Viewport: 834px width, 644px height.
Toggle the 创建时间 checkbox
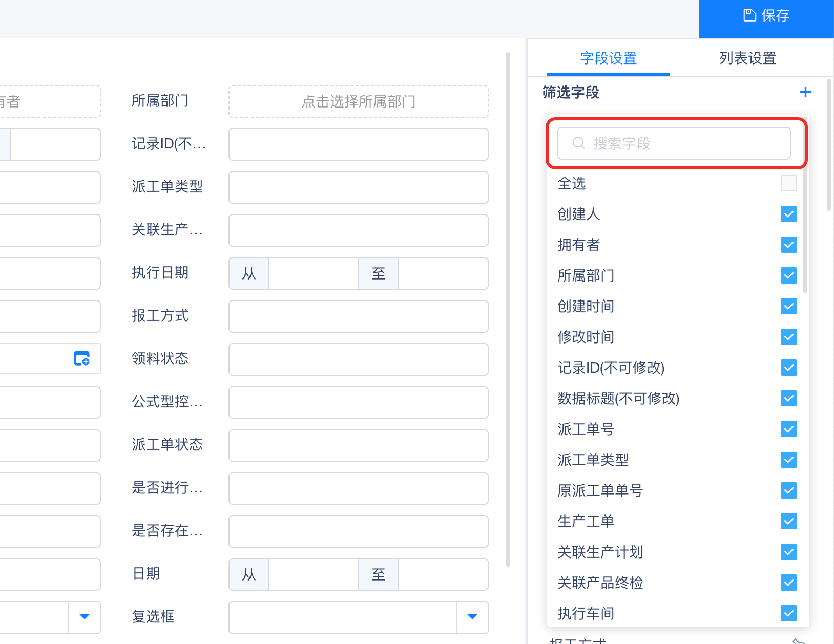789,306
